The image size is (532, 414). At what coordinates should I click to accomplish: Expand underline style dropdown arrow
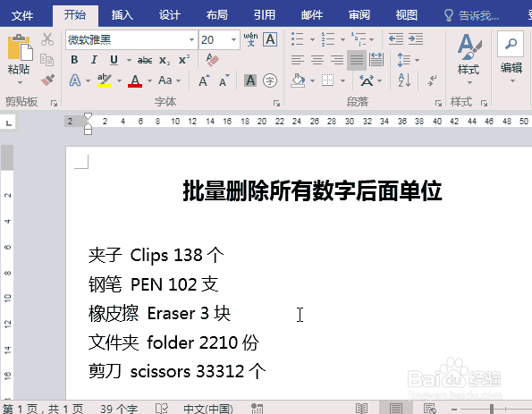(129, 61)
